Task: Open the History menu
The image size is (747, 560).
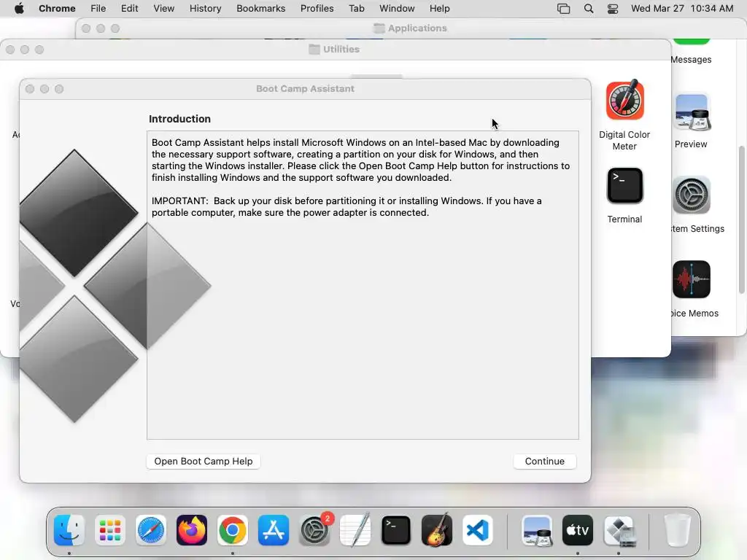Action: (x=205, y=9)
